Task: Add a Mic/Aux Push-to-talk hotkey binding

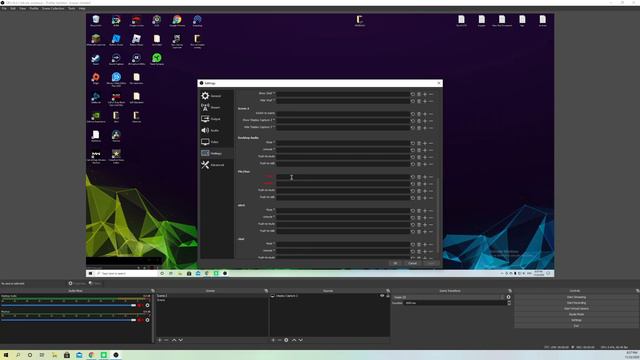Action: tap(425, 198)
